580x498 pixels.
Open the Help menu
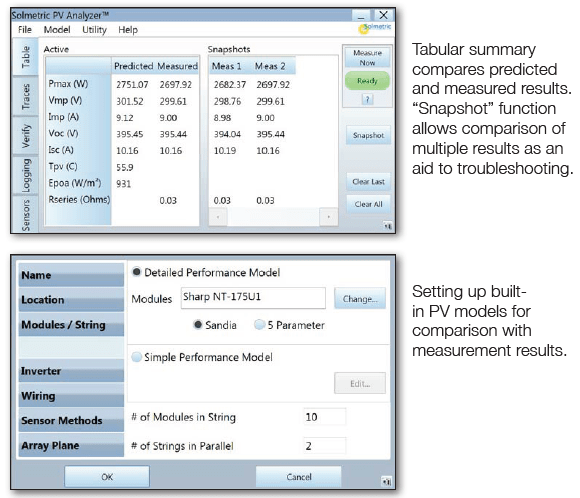(x=128, y=30)
